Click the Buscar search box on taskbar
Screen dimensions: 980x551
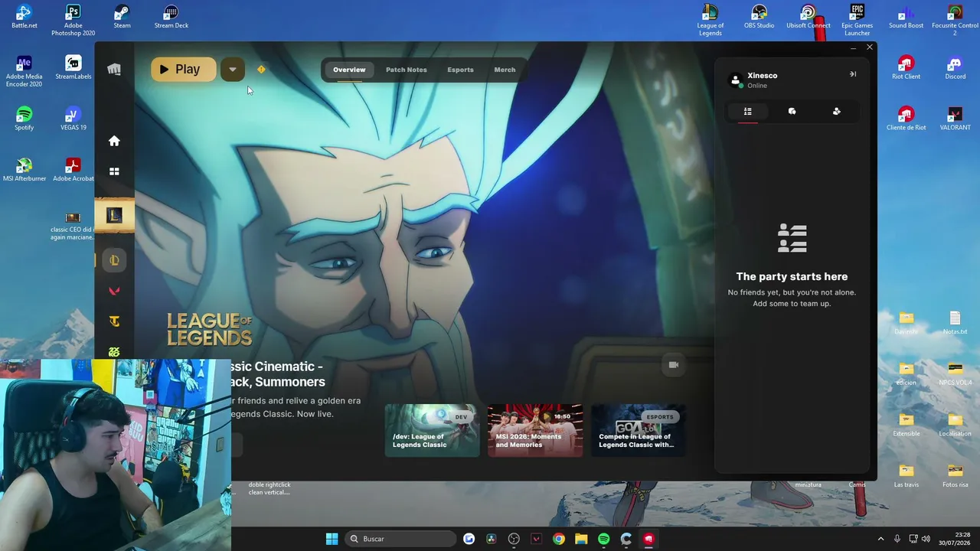[400, 539]
